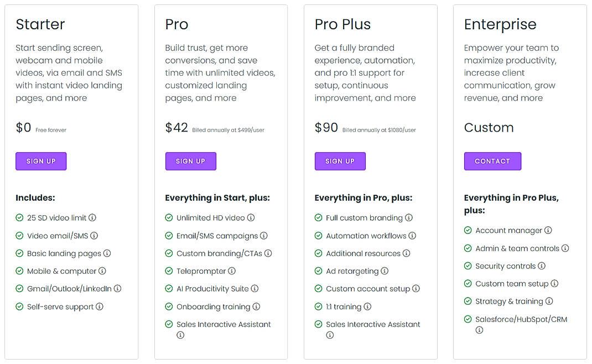The image size is (592, 364).
Task: Click the $42 Pro price text
Action: pyautogui.click(x=176, y=128)
